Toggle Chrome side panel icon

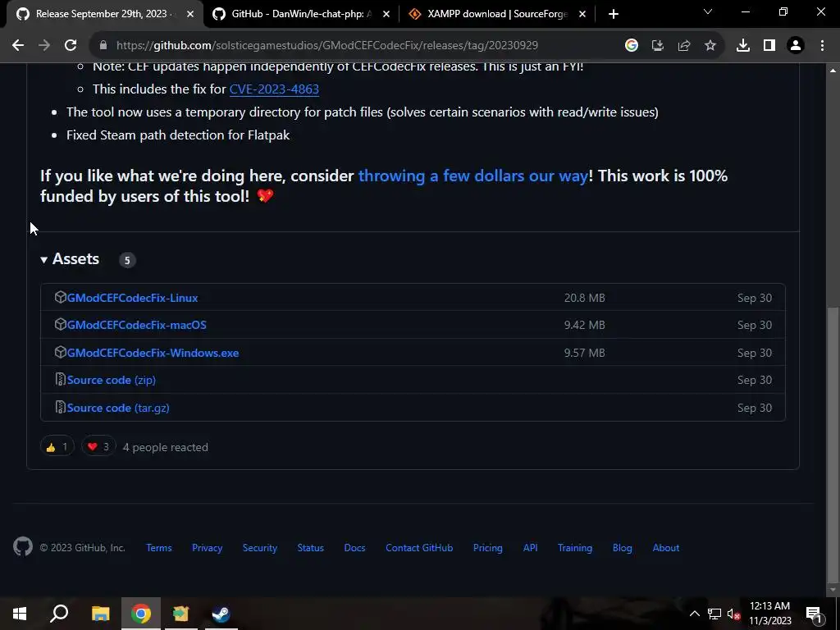point(769,46)
